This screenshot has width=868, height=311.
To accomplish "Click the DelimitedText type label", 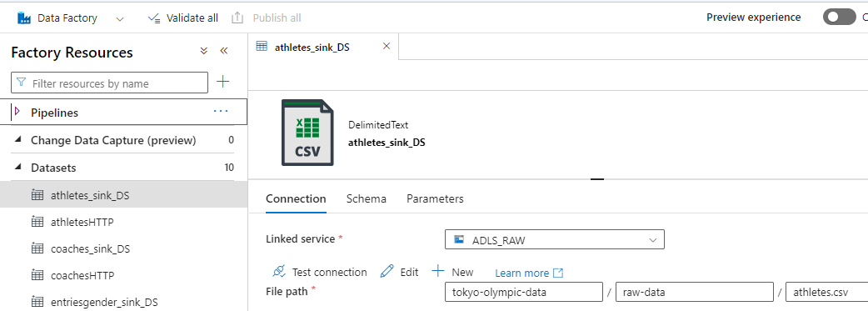I will [x=378, y=126].
